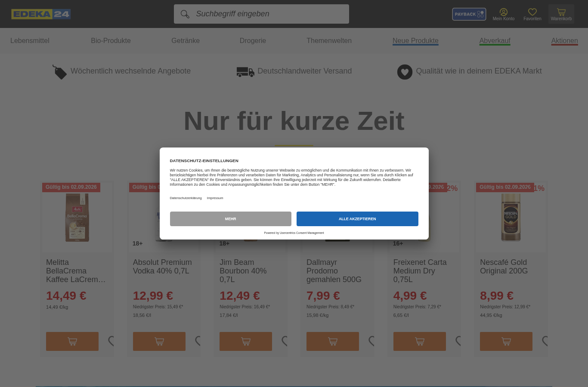Add Absolut Premium Vodka to cart
588x387 pixels.
(159, 341)
